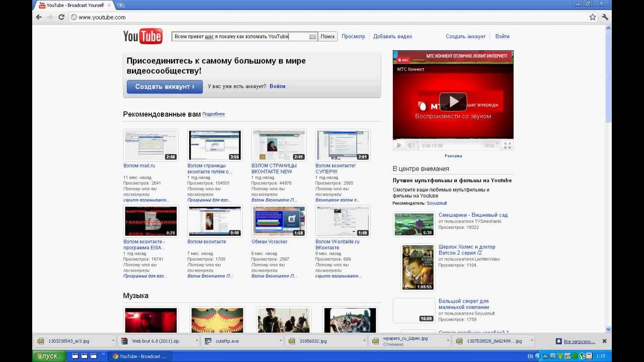Click the YouTube logo
644x362 pixels.
click(x=143, y=36)
